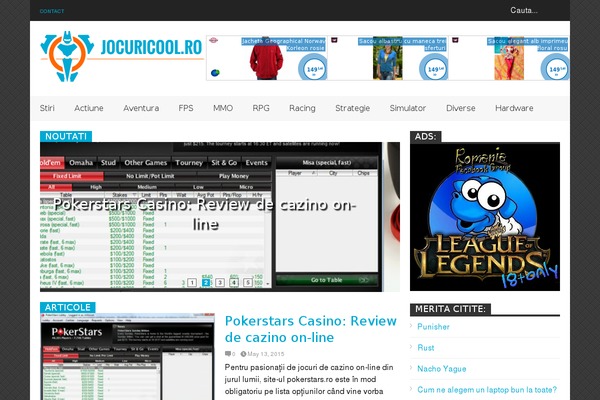Click the 149 Lei price badge on red jacket
Viewport: 600px width, 400px height.
pos(313,69)
